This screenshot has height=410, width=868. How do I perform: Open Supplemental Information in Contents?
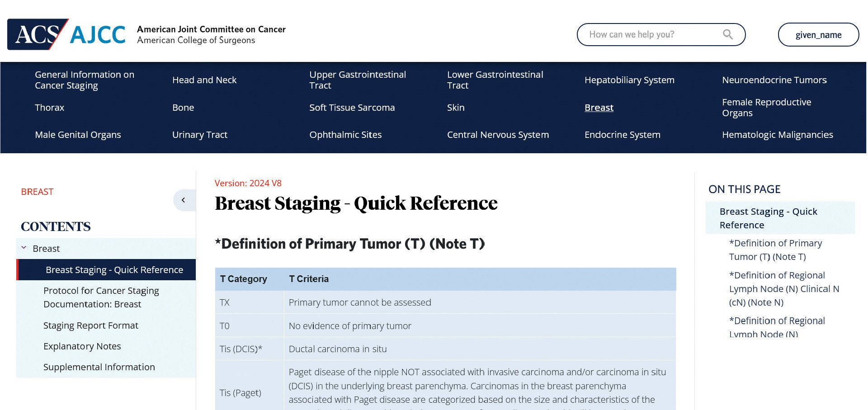click(99, 367)
